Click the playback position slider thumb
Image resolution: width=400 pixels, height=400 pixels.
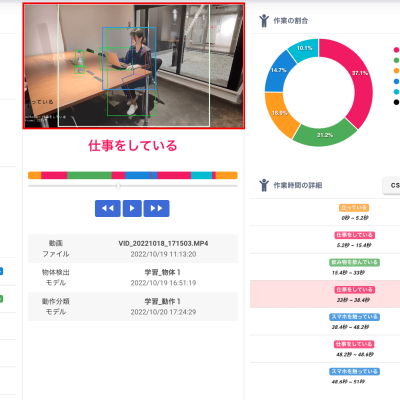118,186
